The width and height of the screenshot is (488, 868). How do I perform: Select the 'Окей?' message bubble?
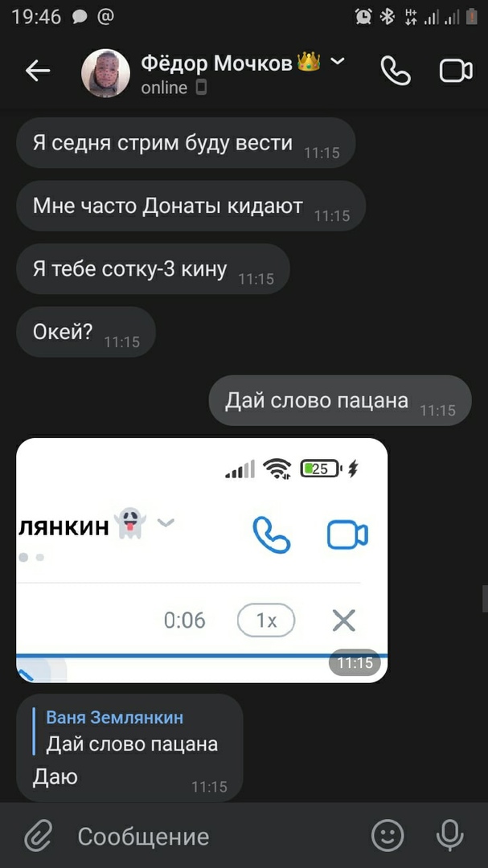[86, 332]
